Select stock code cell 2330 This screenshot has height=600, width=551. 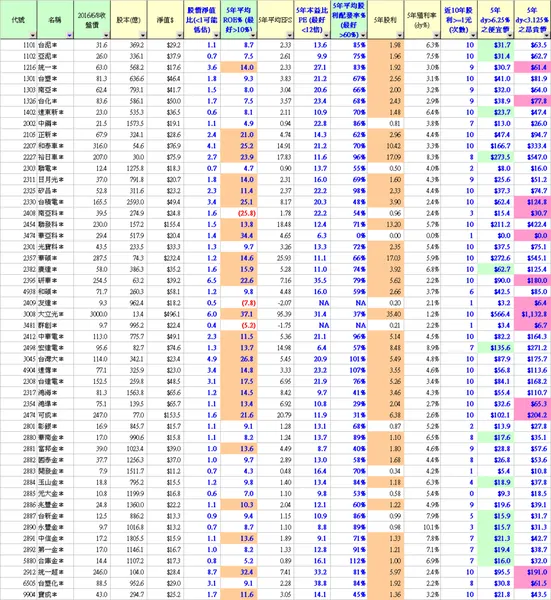[x=19, y=202]
